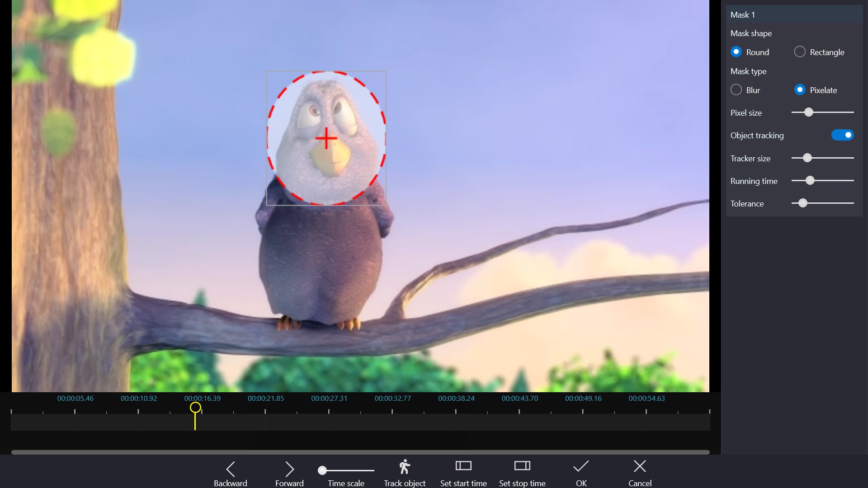Click the Set start time icon
Viewport: 868px width, 488px height.
pyautogui.click(x=463, y=466)
